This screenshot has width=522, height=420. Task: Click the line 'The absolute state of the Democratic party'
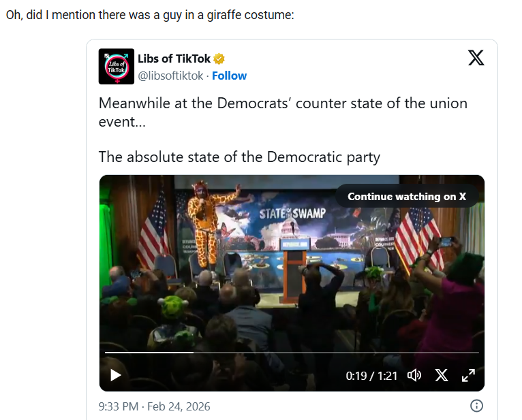pyautogui.click(x=239, y=157)
